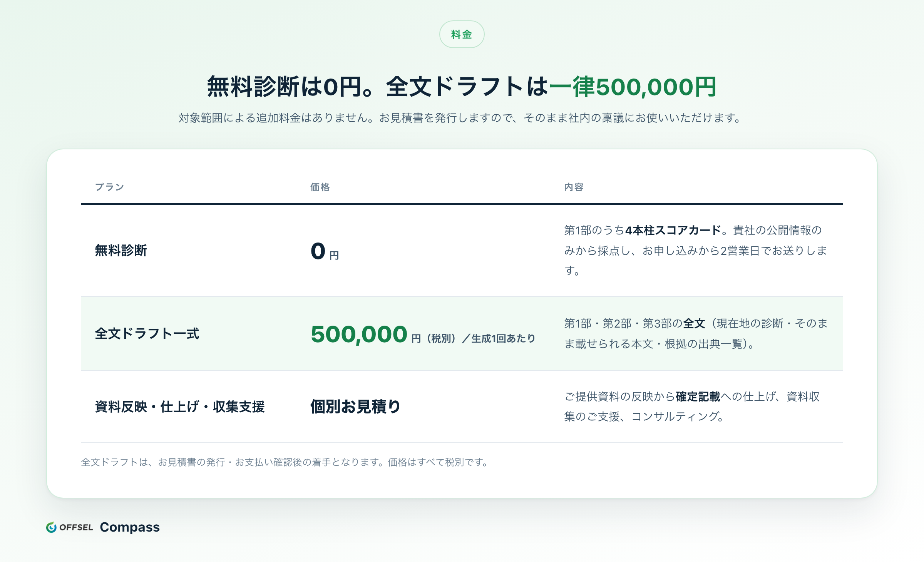Select the 資料反映・仕上げ・収集支援 row title
The height and width of the screenshot is (562, 924).
coord(179,406)
